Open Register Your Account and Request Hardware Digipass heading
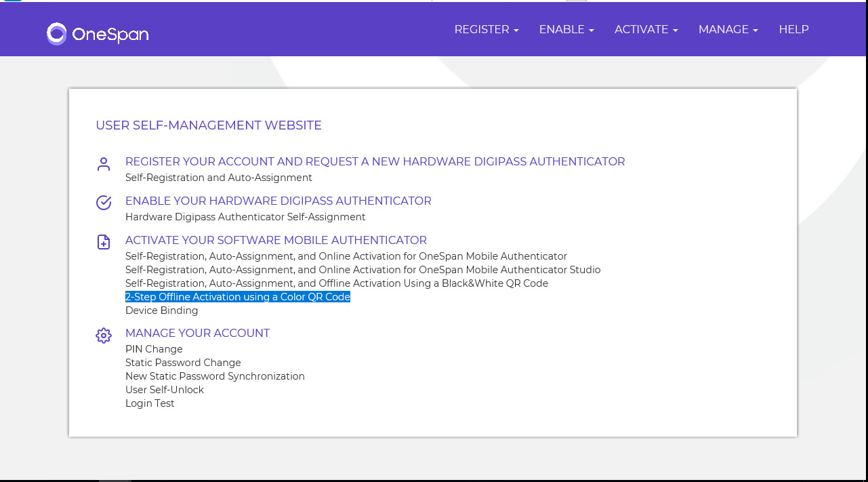Screen dimensions: 868x482 (375, 161)
